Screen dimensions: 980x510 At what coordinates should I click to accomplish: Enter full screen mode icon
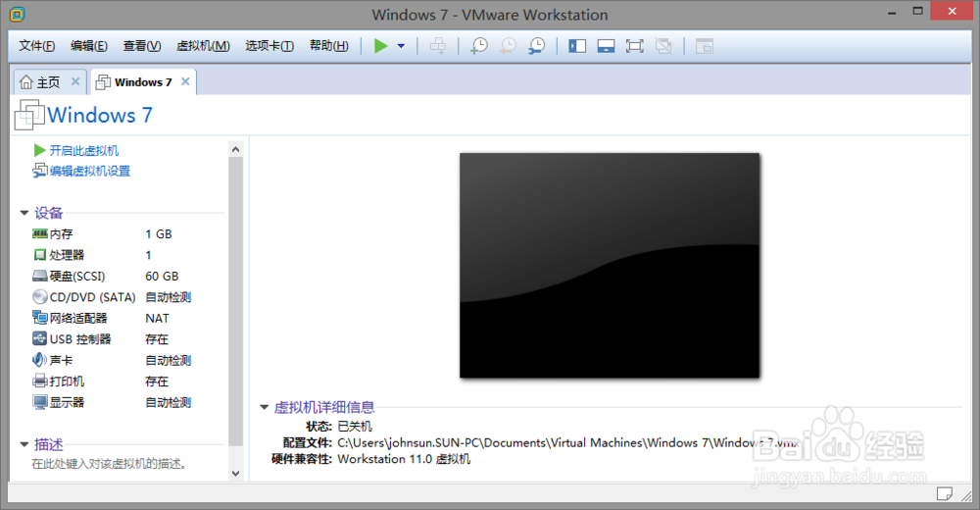[635, 46]
